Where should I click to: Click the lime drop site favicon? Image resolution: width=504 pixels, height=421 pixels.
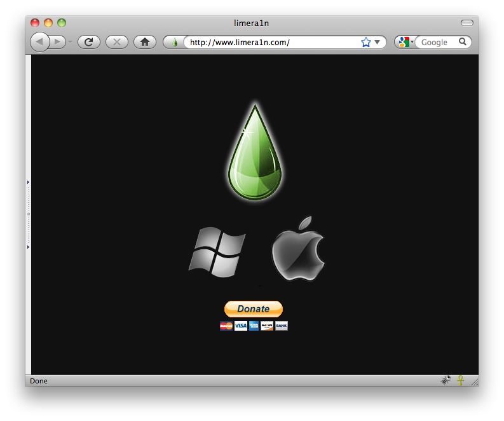click(x=175, y=43)
